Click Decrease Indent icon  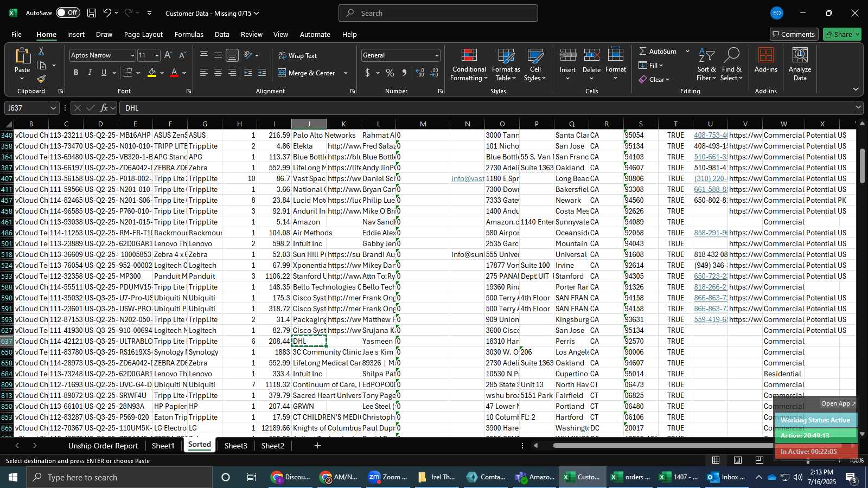(x=248, y=73)
